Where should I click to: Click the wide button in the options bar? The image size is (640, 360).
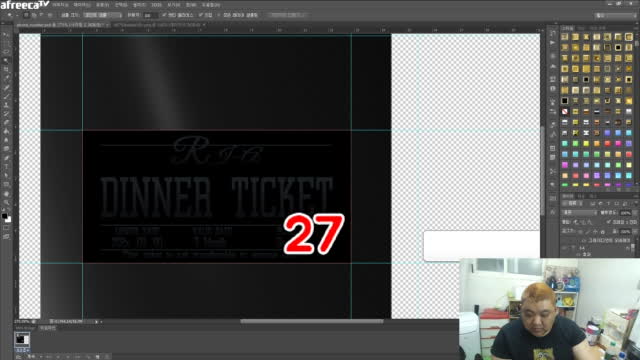click(x=287, y=15)
